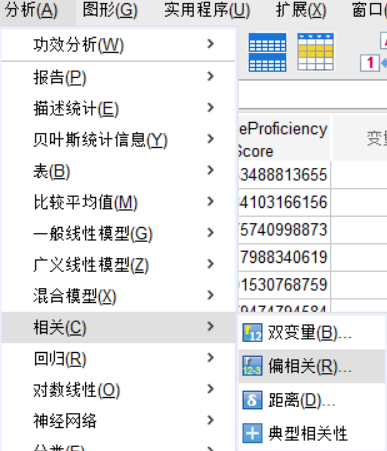The image size is (387, 451).
Task: Select cell ending in 1530768759
Action: click(284, 285)
